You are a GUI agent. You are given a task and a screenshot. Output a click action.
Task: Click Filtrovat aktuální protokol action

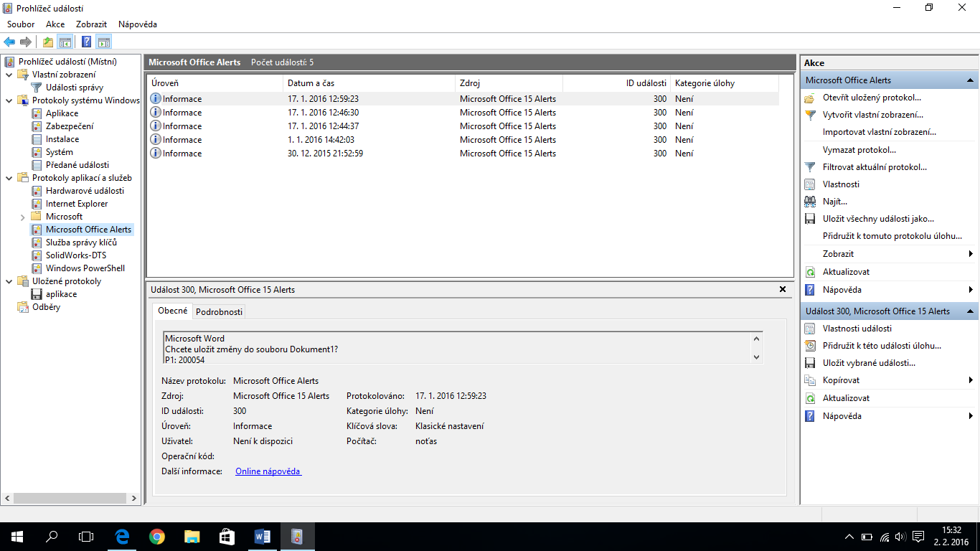pos(875,167)
